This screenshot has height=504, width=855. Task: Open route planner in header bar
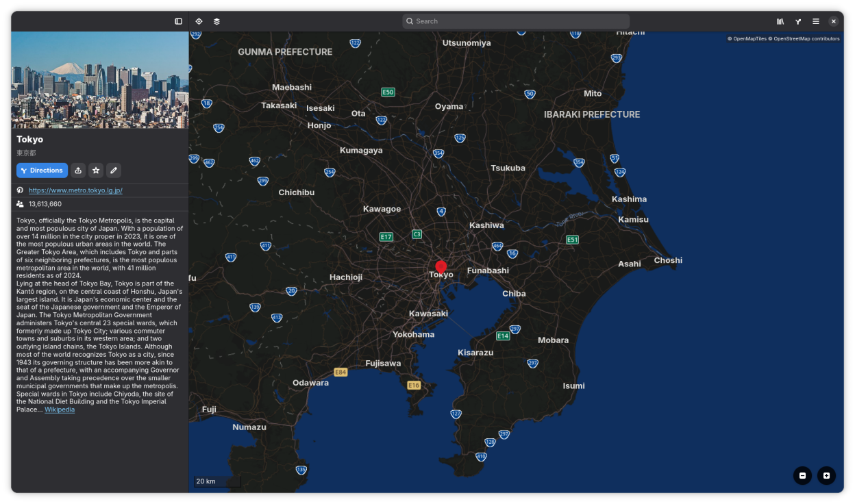798,21
